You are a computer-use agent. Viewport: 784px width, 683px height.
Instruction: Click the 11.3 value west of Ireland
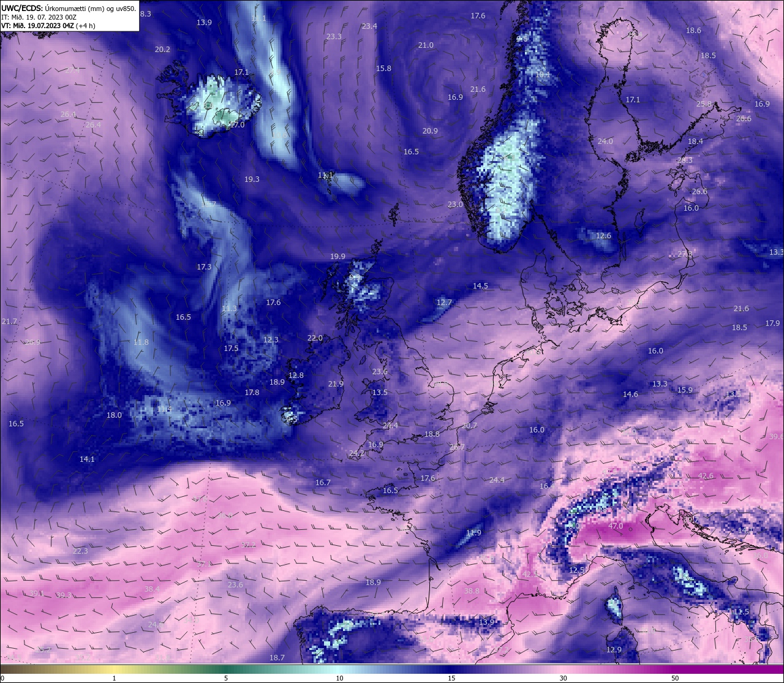[x=229, y=308]
